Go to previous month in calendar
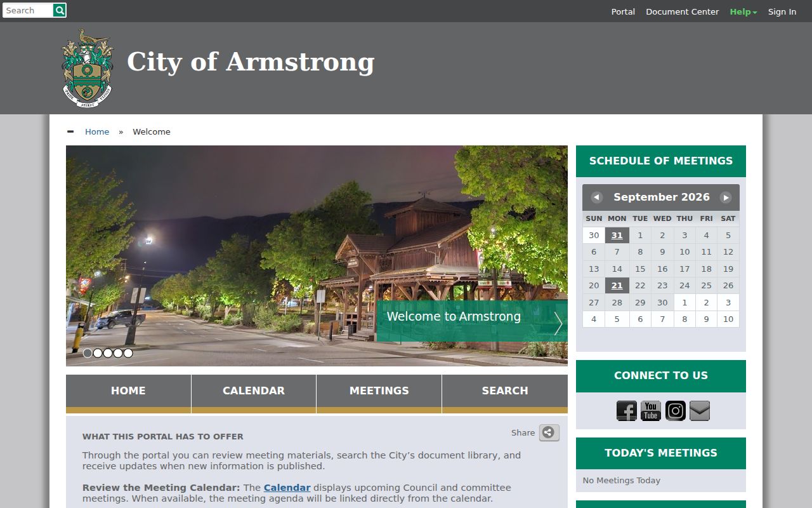The height and width of the screenshot is (508, 812). click(596, 197)
